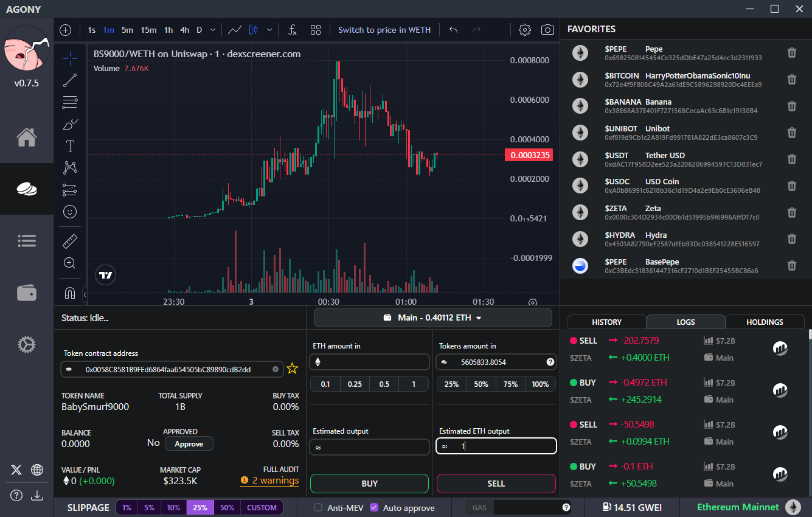812x517 pixels.
Task: Delete $UNIBOT from favorites
Action: pyautogui.click(x=792, y=133)
